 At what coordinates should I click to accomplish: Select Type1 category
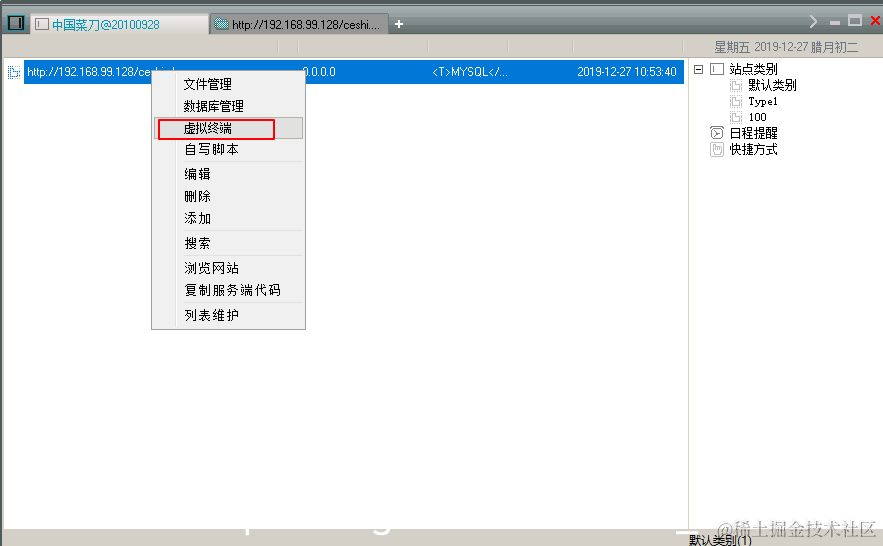pos(762,101)
